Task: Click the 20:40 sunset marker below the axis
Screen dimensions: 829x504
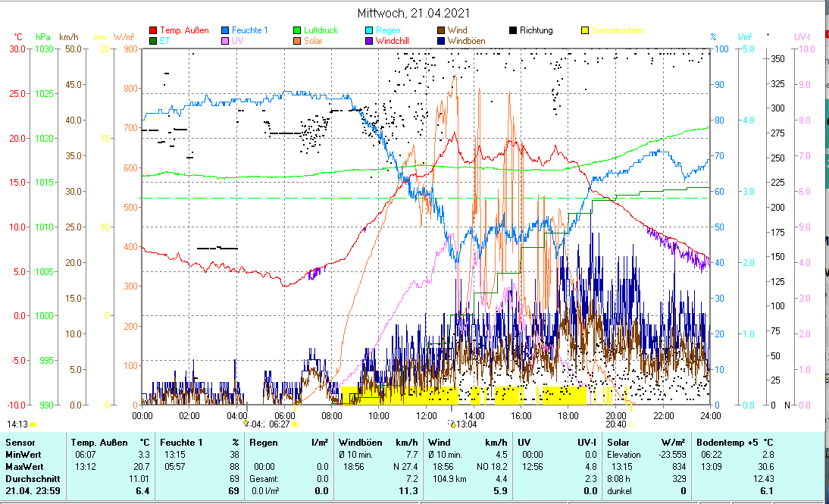Action: pyautogui.click(x=616, y=424)
